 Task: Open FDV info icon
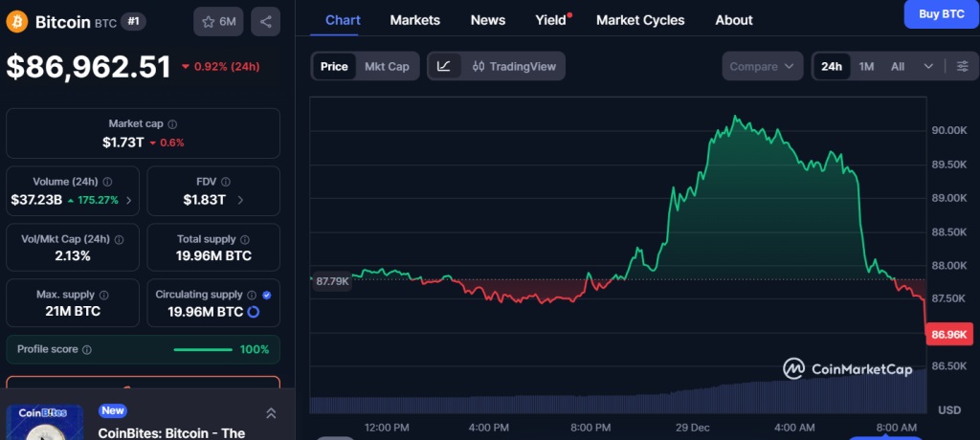[x=226, y=182]
